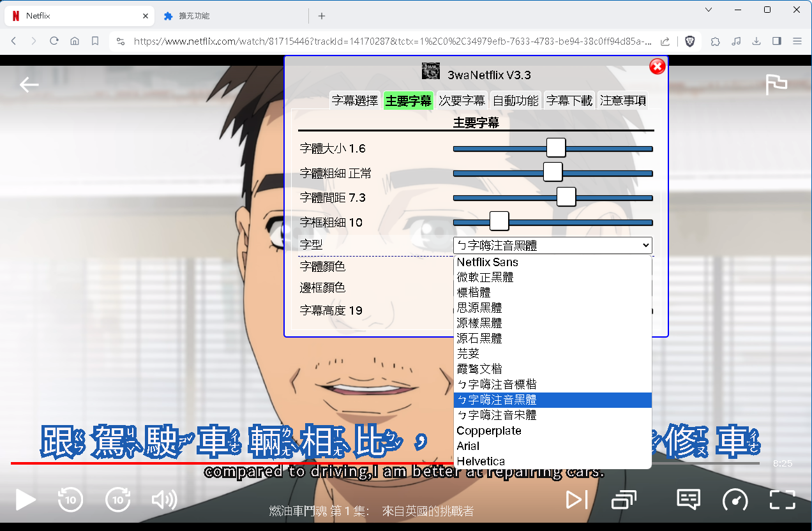Close the Netflix browser tab
Viewport: 812px width, 531px height.
tap(146, 16)
